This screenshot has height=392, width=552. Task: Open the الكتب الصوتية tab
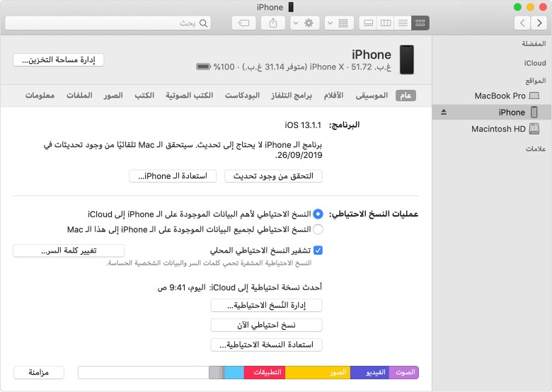(x=190, y=96)
